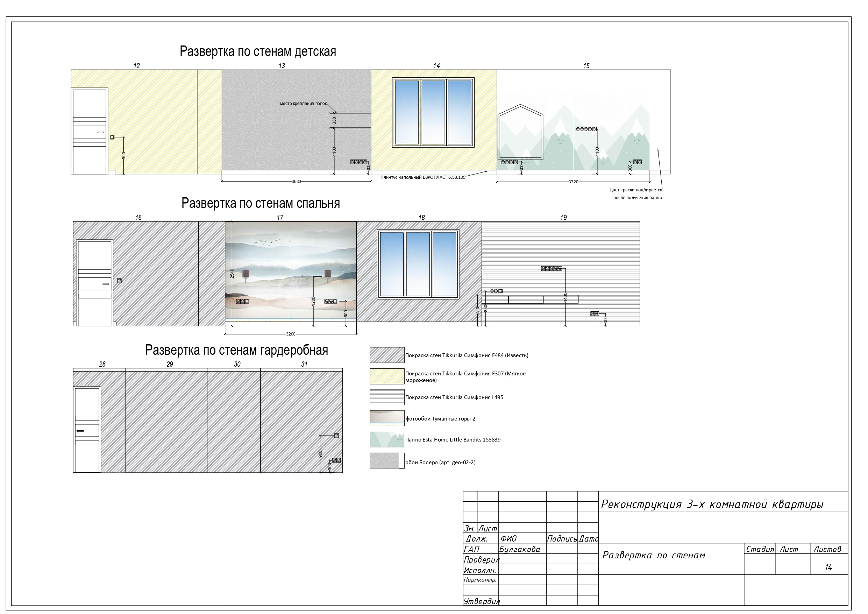Click the note 'Цвет краски подбирается'
The width and height of the screenshot is (868, 614).
pyautogui.click(x=635, y=190)
